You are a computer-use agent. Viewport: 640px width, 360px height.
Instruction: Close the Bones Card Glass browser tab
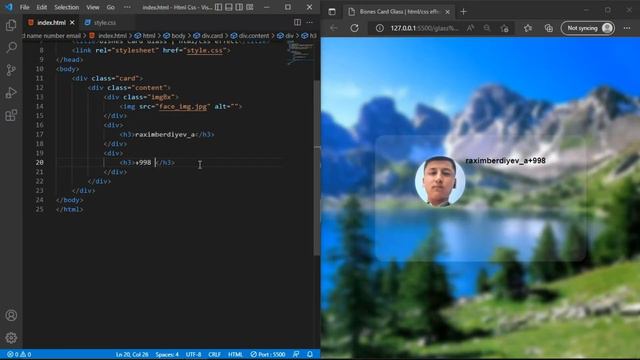click(447, 12)
